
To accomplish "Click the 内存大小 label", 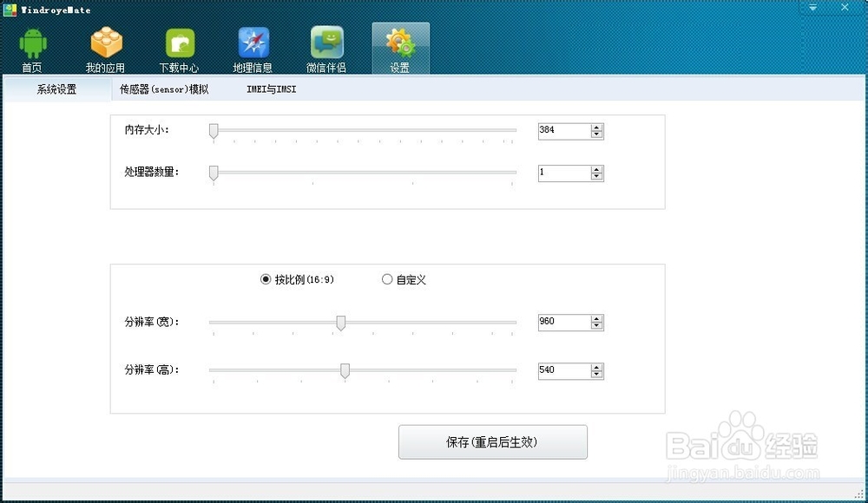I will [x=147, y=130].
